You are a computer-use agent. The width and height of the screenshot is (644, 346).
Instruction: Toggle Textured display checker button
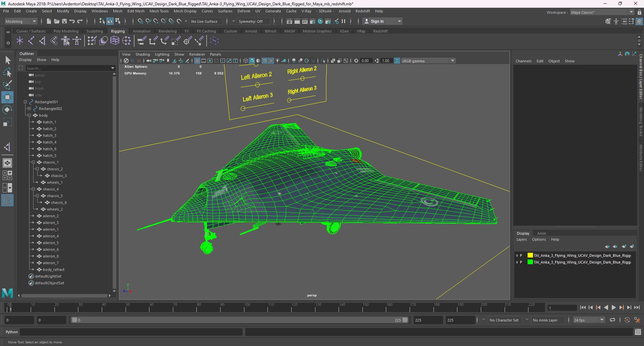point(271,61)
